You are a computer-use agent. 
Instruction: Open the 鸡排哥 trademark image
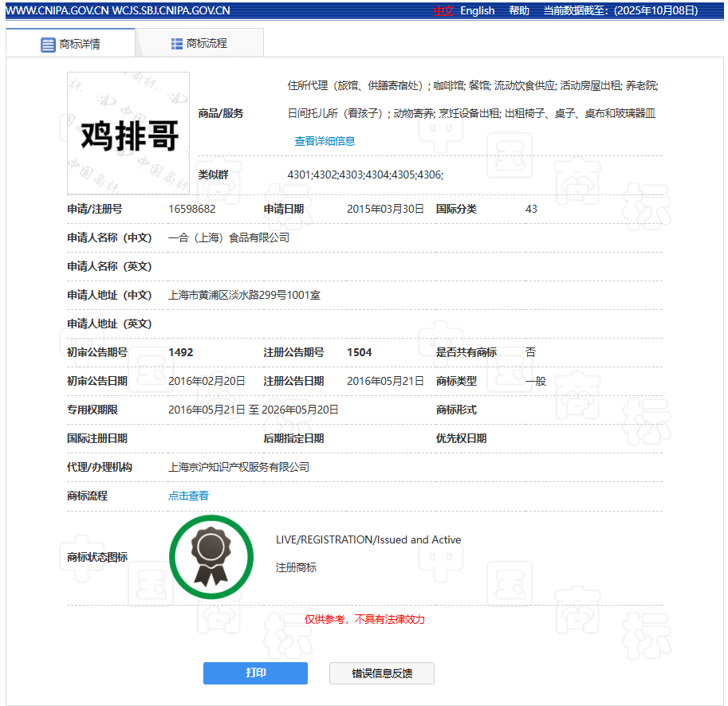(x=128, y=134)
